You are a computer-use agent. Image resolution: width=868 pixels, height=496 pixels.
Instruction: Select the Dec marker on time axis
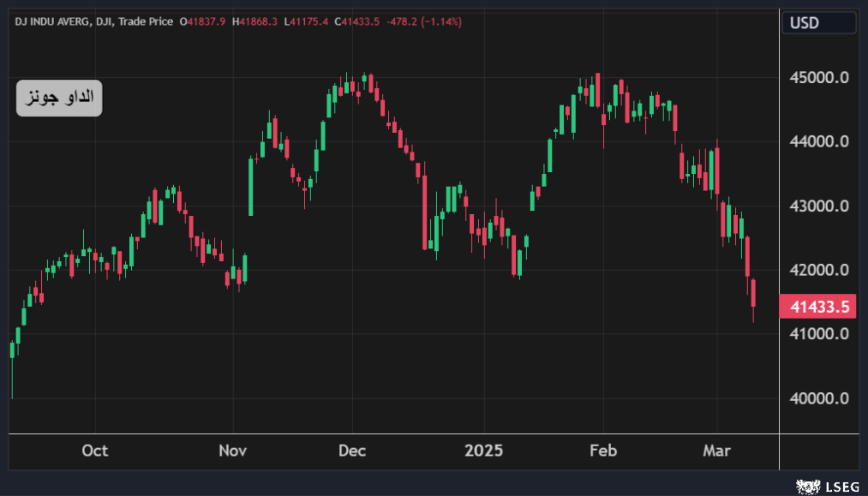point(352,451)
